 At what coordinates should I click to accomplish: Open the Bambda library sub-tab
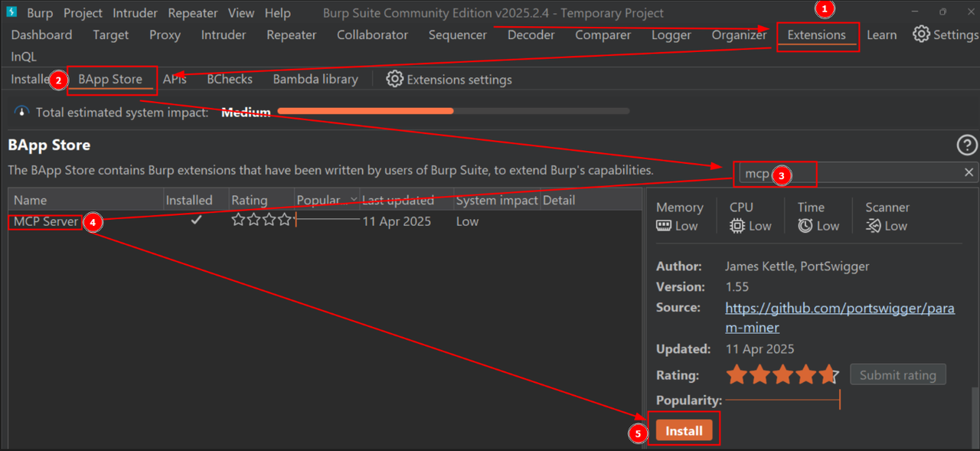(x=315, y=79)
